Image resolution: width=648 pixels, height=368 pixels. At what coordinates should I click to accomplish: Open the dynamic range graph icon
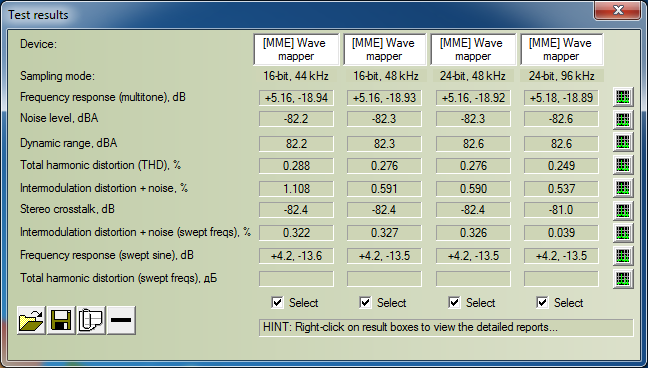623,142
